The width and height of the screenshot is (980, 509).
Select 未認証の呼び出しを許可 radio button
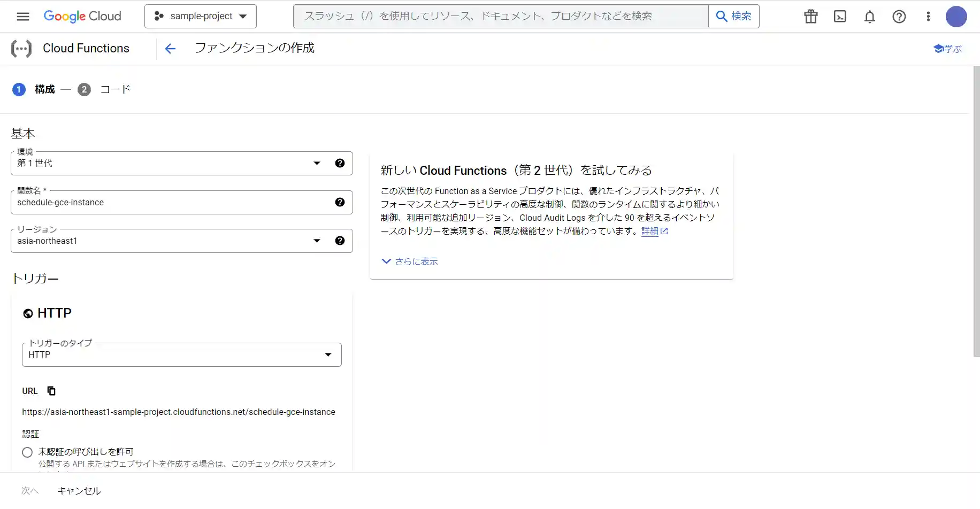click(x=27, y=452)
